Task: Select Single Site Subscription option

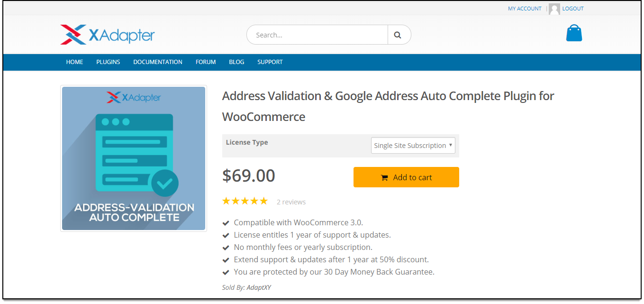Action: point(410,145)
